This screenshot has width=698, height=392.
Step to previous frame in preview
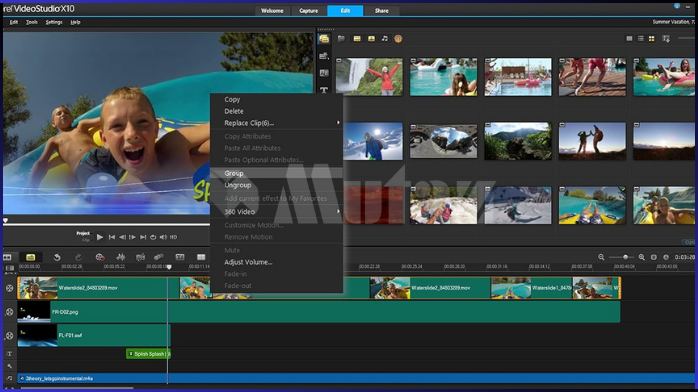coord(122,237)
